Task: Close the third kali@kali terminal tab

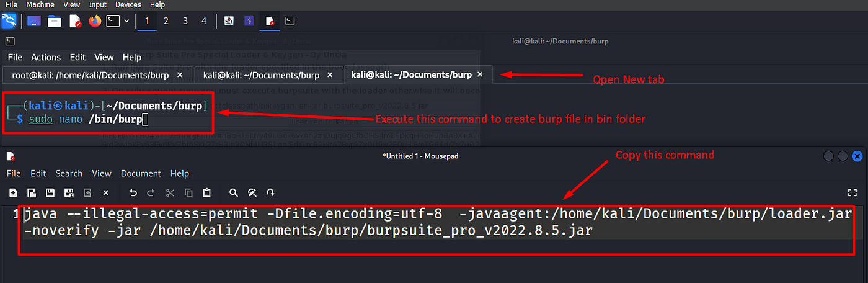Action: click(x=480, y=75)
